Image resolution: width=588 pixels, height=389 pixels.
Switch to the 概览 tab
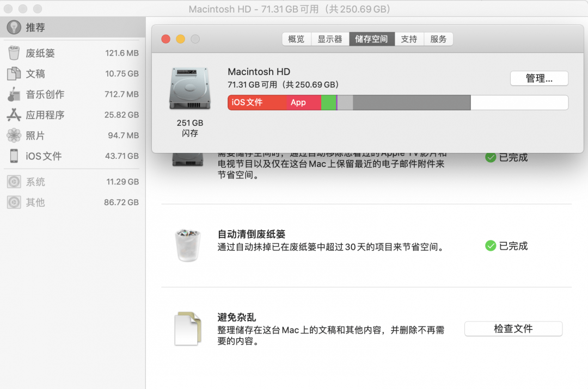tap(296, 39)
